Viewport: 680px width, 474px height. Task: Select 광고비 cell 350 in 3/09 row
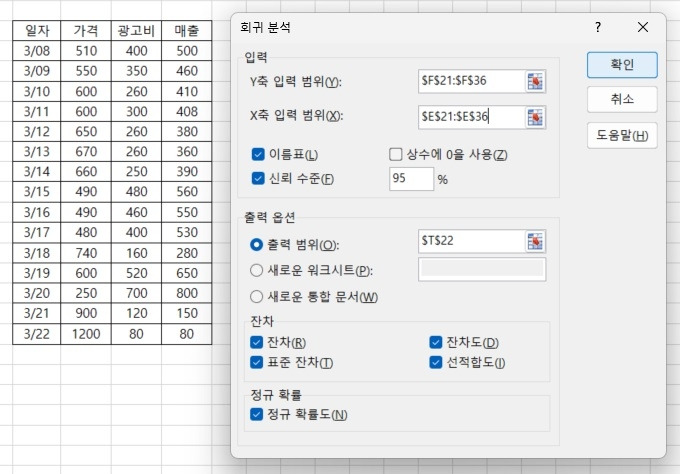pyautogui.click(x=136, y=71)
